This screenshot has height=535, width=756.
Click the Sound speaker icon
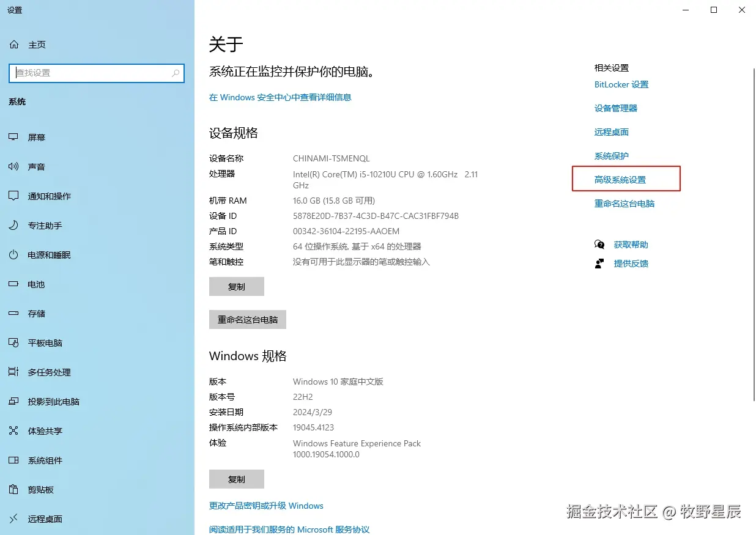point(13,167)
